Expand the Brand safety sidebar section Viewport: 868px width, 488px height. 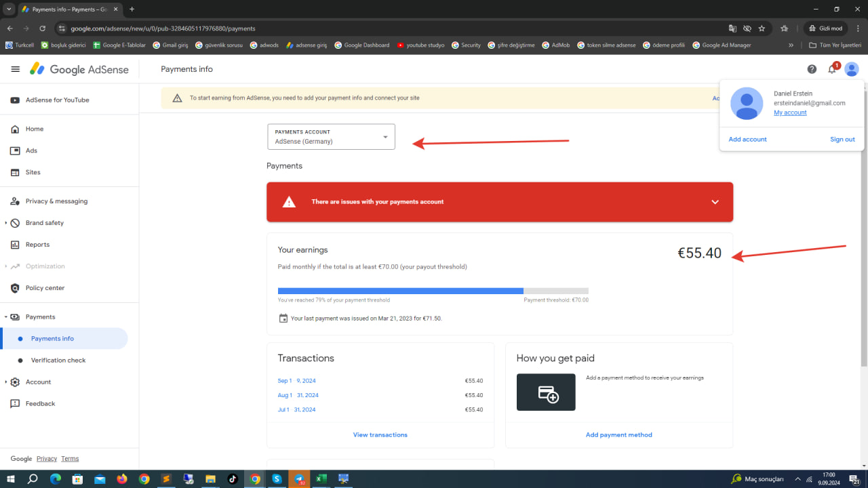coord(6,223)
